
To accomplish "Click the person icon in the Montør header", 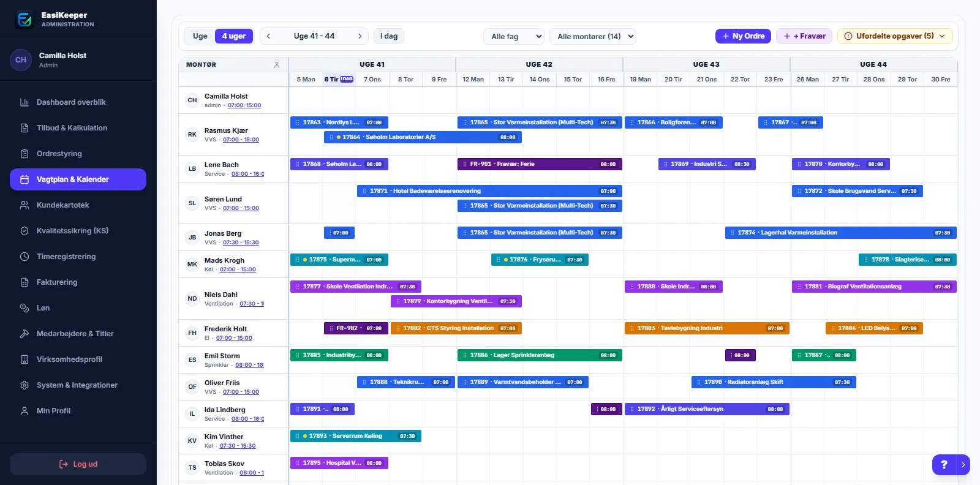I will click(277, 65).
